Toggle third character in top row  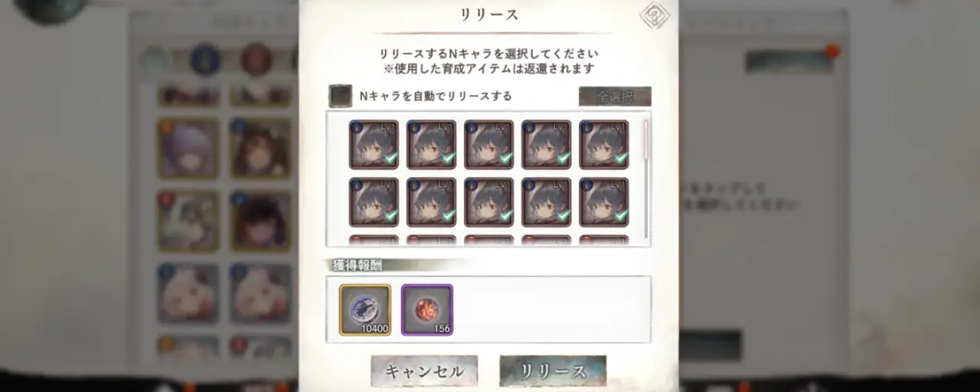click(x=488, y=144)
